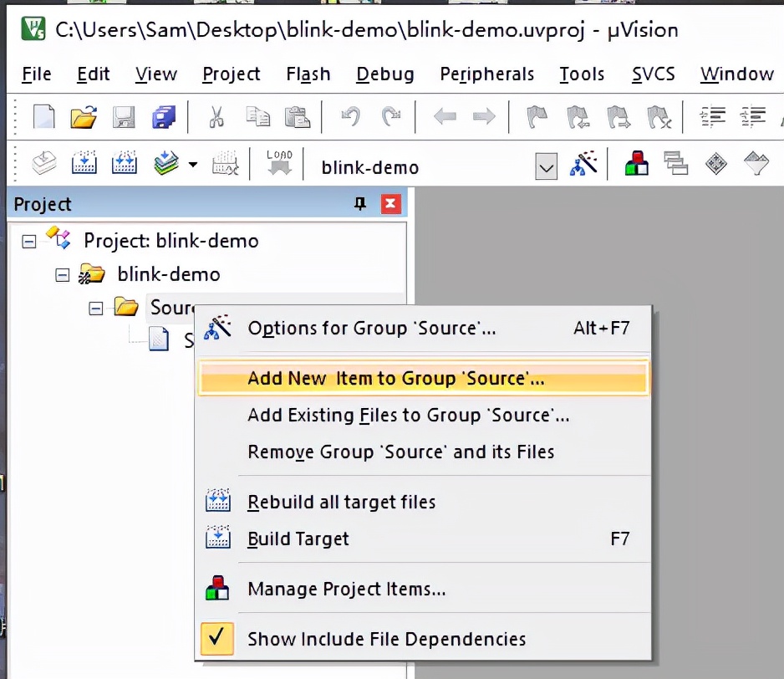The height and width of the screenshot is (679, 784).
Task: Click the Build target toolbar icon
Action: coord(84,162)
